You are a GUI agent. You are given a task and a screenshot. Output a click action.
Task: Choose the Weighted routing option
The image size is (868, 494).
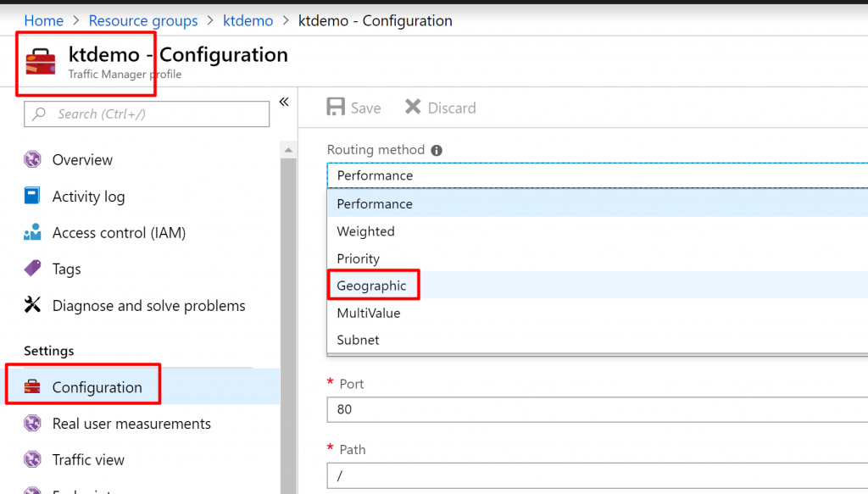[x=598, y=231]
